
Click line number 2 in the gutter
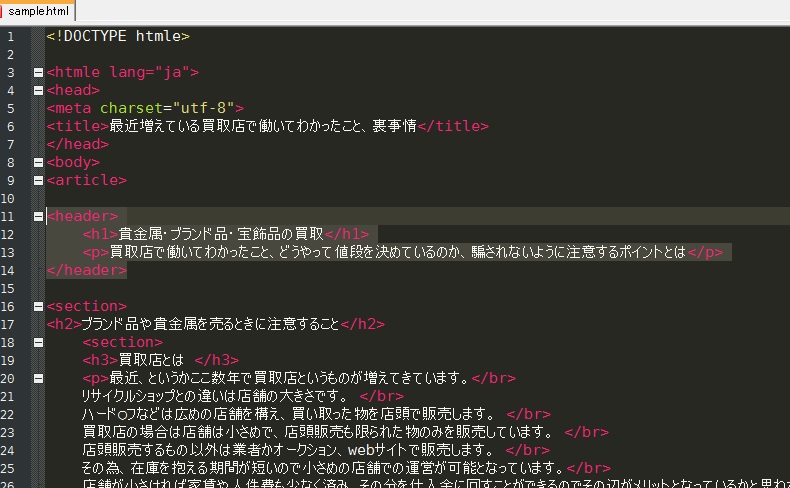pyautogui.click(x=11, y=54)
